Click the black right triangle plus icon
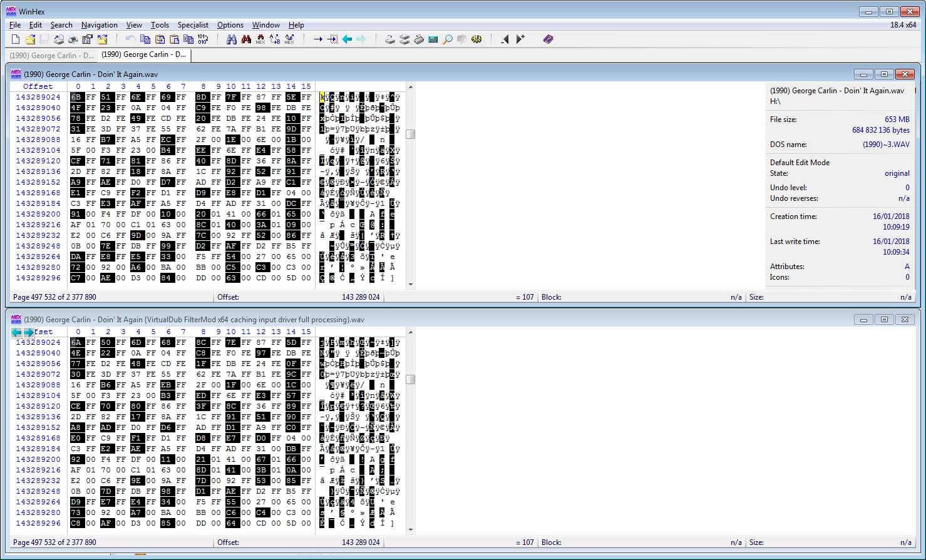The height and width of the screenshot is (560, 926). (520, 39)
